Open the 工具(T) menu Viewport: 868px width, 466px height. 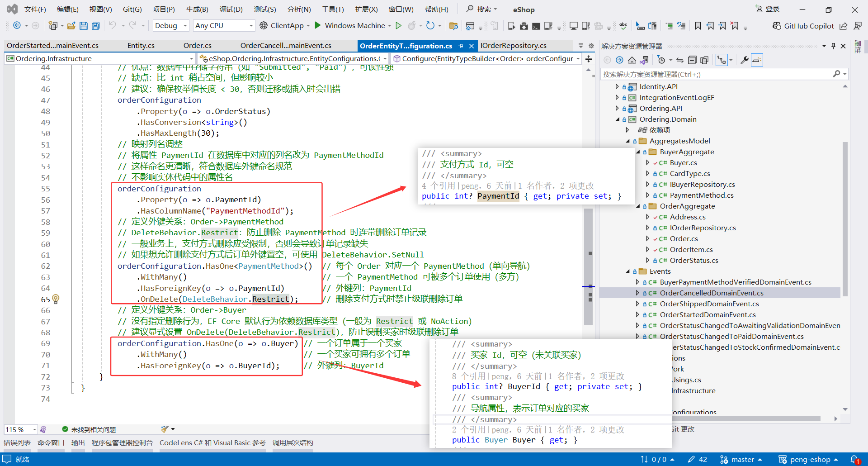point(333,10)
